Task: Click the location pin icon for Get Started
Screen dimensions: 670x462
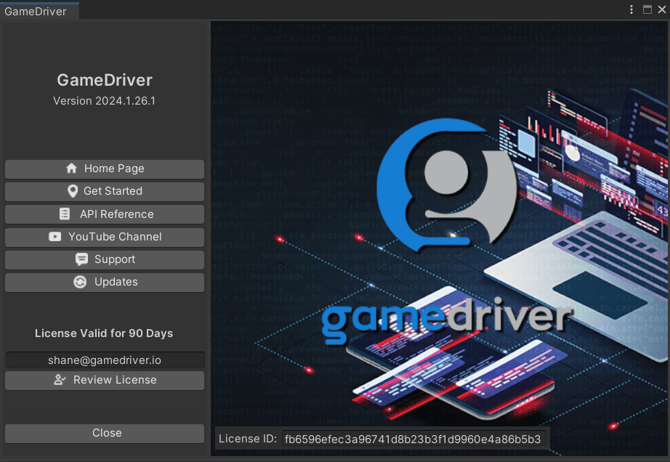Action: [x=72, y=191]
